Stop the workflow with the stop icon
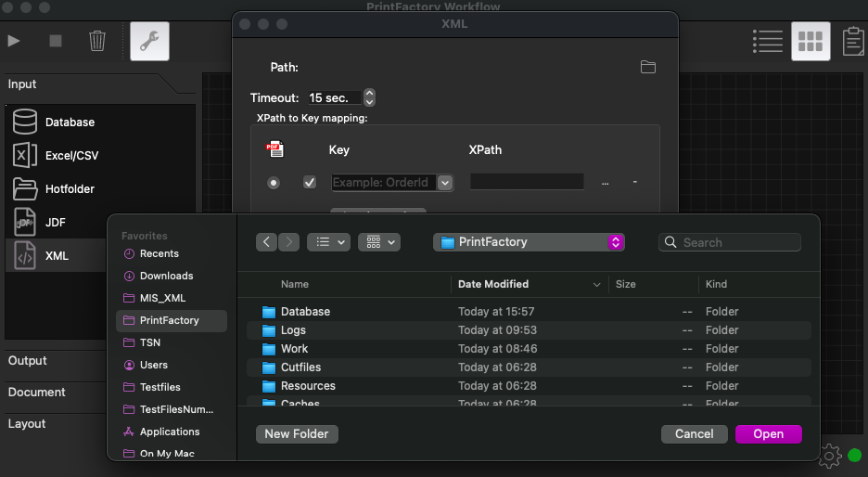The image size is (868, 477). [x=56, y=41]
